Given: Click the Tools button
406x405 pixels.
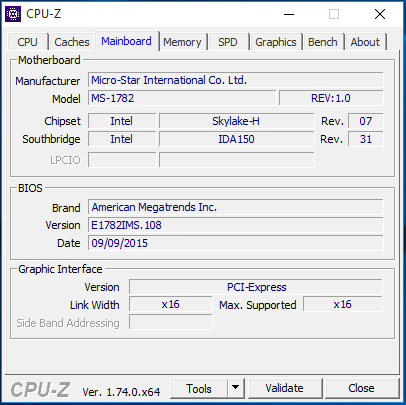Looking at the screenshot, I should click(x=199, y=388).
